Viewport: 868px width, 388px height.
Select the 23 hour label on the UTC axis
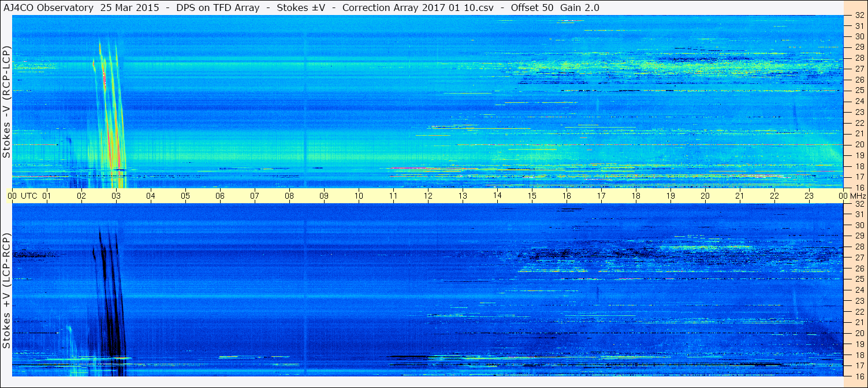click(x=809, y=196)
